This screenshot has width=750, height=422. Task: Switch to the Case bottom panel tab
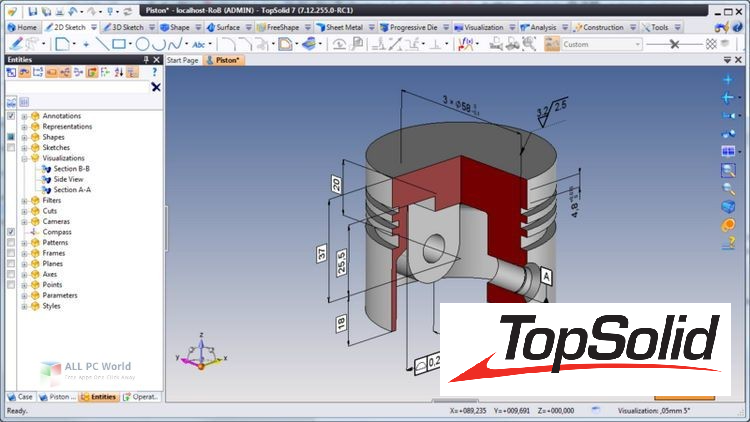(20, 397)
